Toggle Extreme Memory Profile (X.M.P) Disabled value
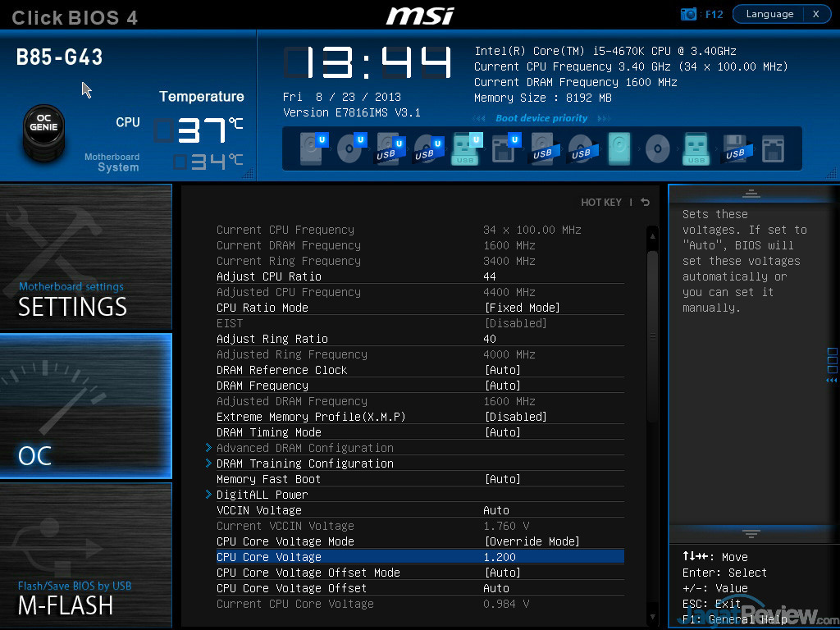The height and width of the screenshot is (630, 840). tap(515, 417)
